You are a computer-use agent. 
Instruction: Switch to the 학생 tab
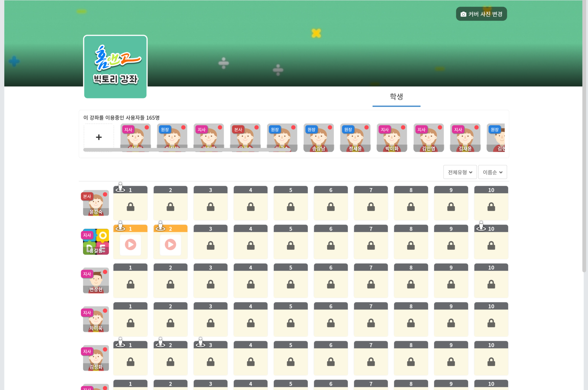click(x=396, y=97)
